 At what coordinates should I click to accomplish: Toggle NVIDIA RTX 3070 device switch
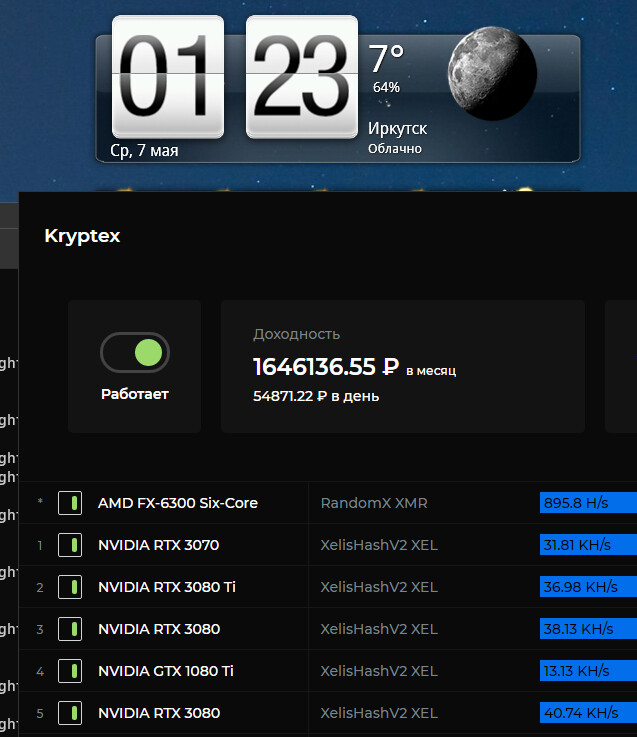point(70,545)
